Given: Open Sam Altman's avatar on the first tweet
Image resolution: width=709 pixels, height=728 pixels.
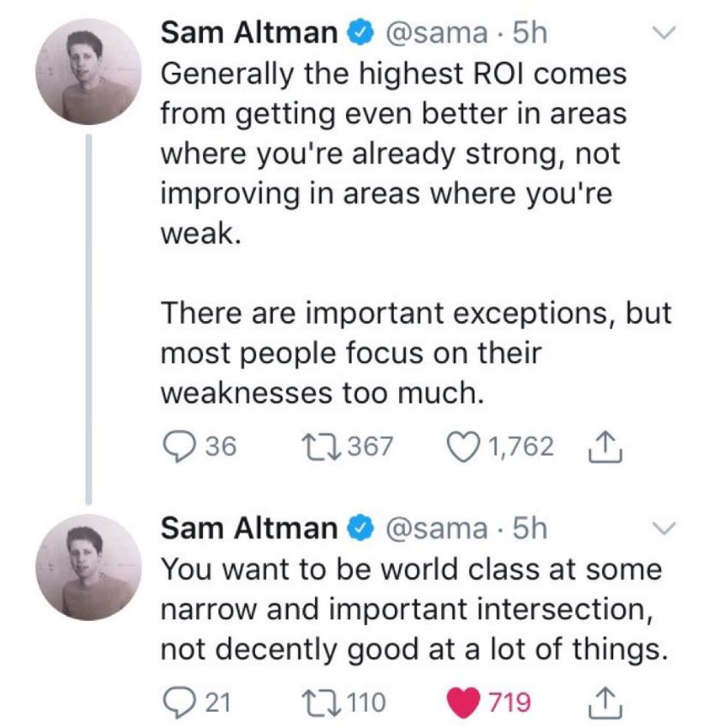Looking at the screenshot, I should (x=88, y=72).
